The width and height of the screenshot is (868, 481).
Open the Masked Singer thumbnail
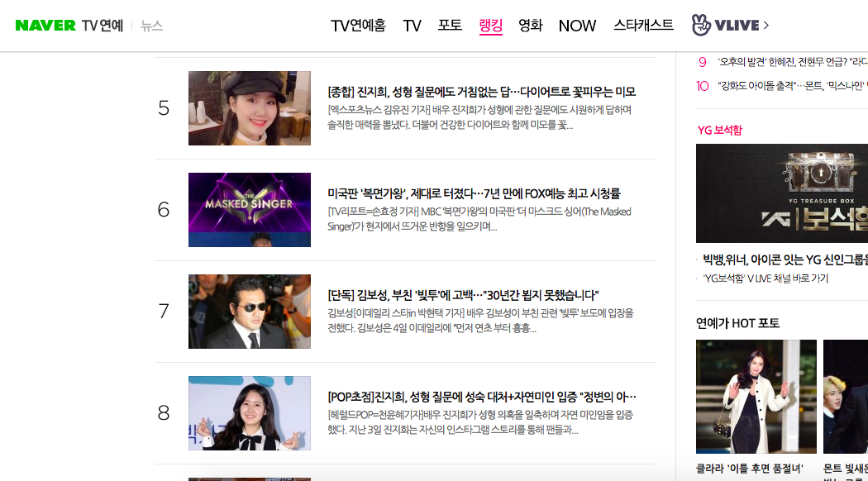249,210
